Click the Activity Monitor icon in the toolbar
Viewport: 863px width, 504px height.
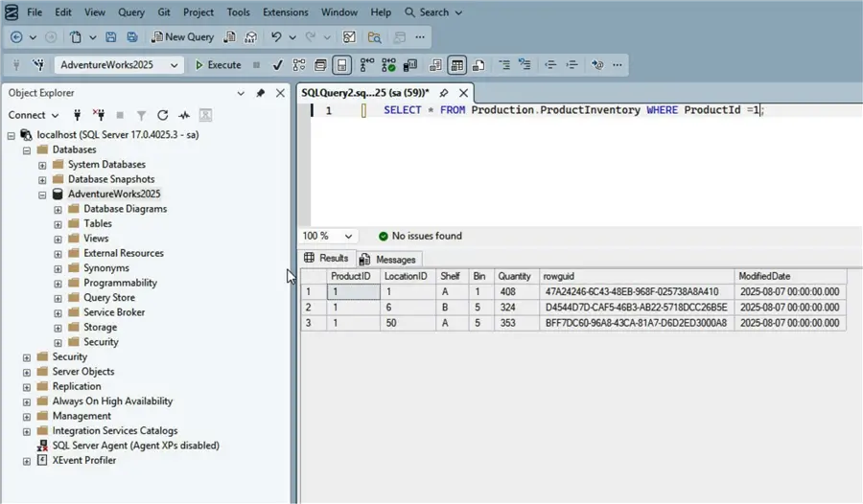[349, 36]
